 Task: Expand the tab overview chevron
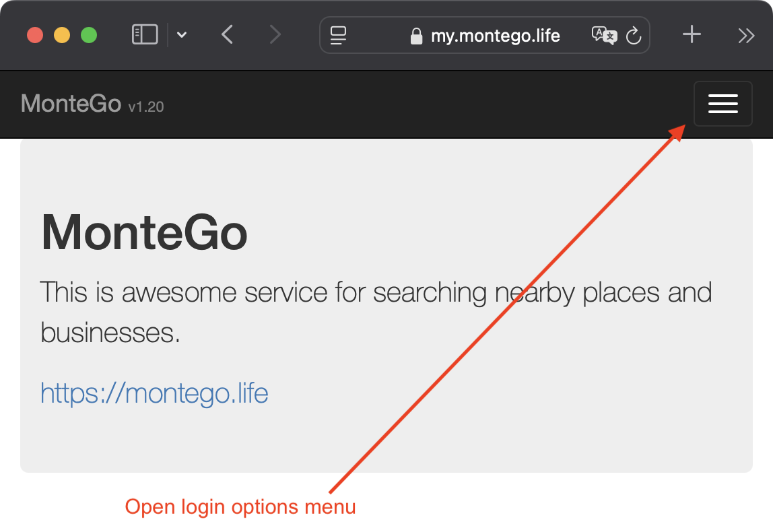click(x=181, y=35)
